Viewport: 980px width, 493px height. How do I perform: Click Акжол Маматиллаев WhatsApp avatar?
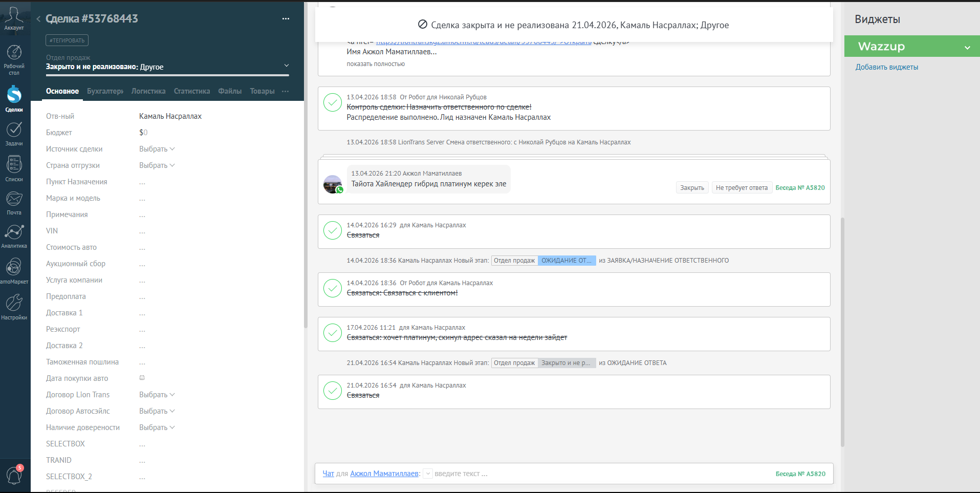point(333,184)
